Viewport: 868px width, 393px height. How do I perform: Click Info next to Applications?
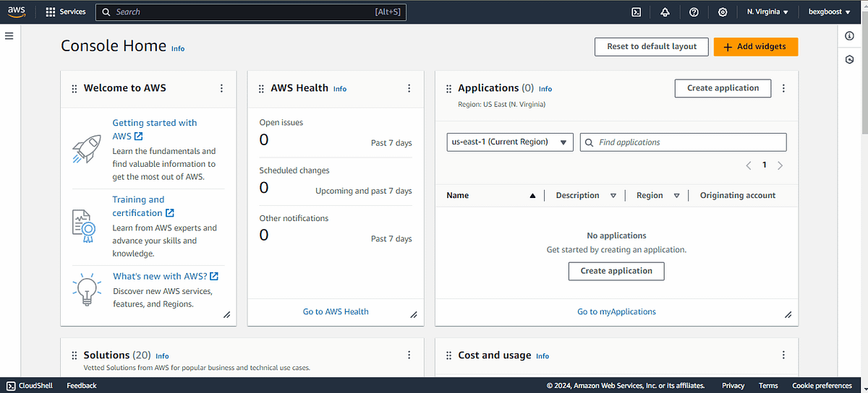[545, 89]
